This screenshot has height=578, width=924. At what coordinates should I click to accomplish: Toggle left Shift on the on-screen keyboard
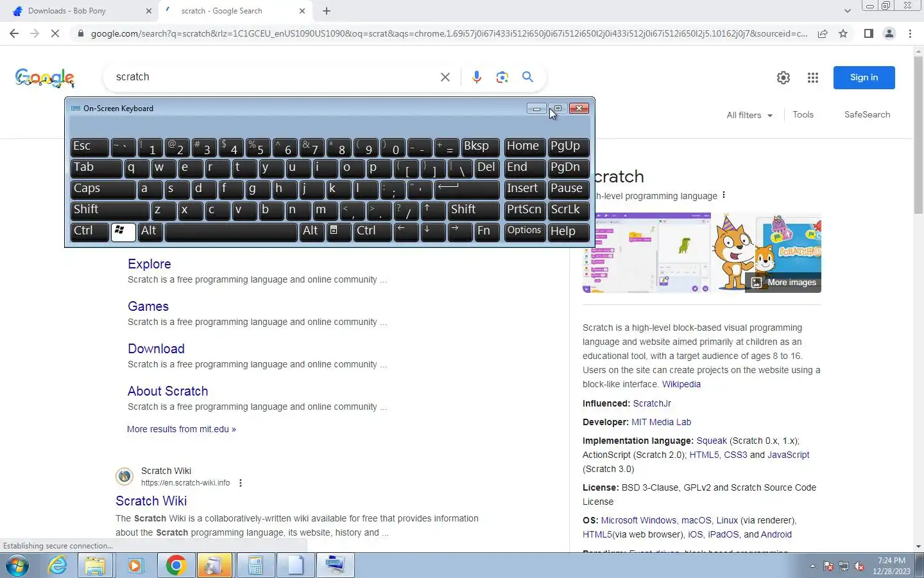click(110, 210)
